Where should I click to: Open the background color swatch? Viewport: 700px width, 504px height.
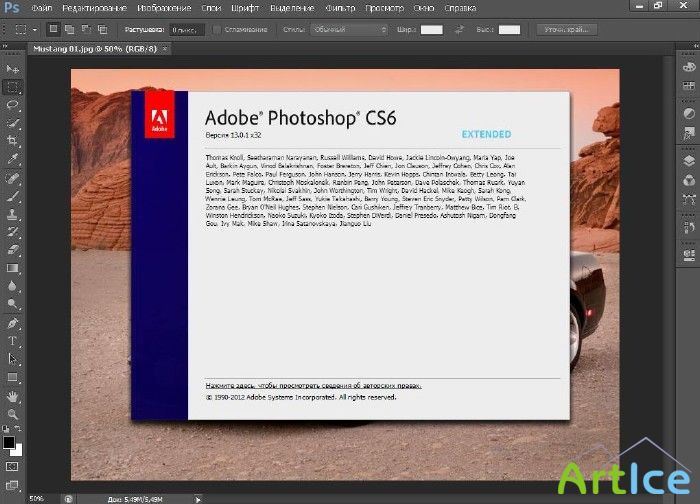18,452
